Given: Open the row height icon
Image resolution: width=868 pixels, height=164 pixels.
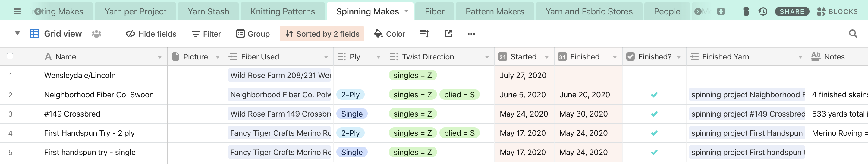Looking at the screenshot, I should (x=424, y=34).
